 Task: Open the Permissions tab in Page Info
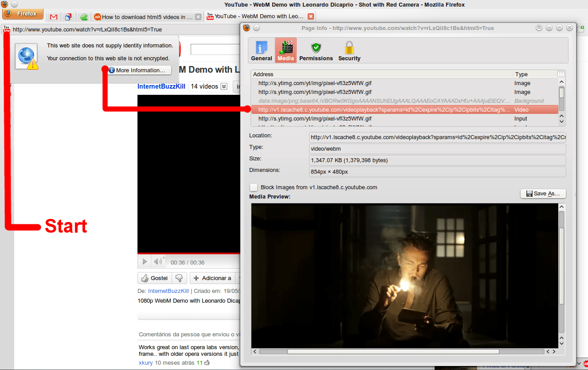[x=316, y=50]
